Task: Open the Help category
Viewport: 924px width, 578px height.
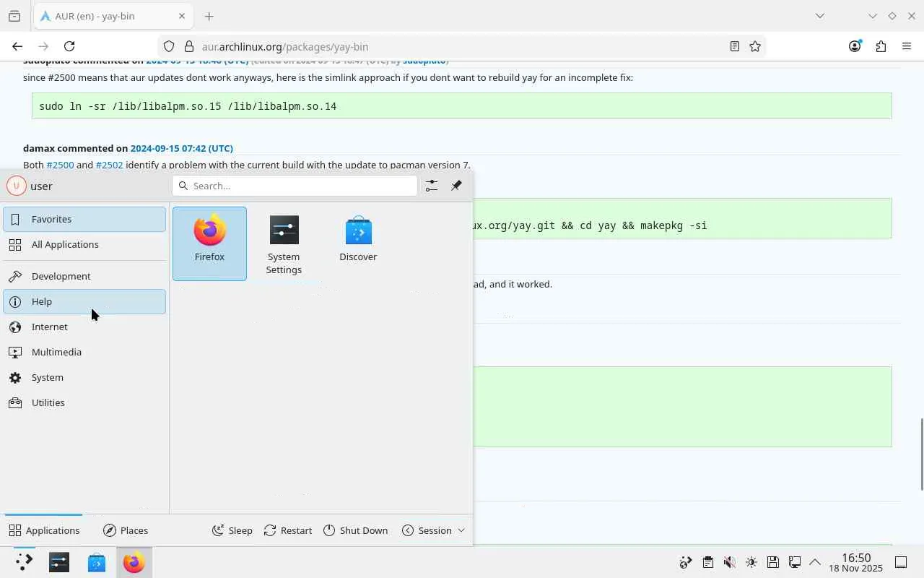Action: click(84, 301)
